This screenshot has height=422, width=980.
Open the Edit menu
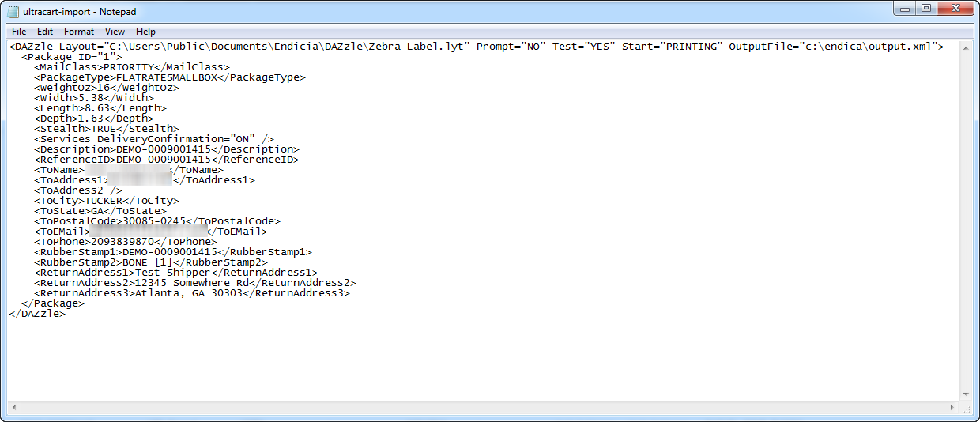point(45,32)
